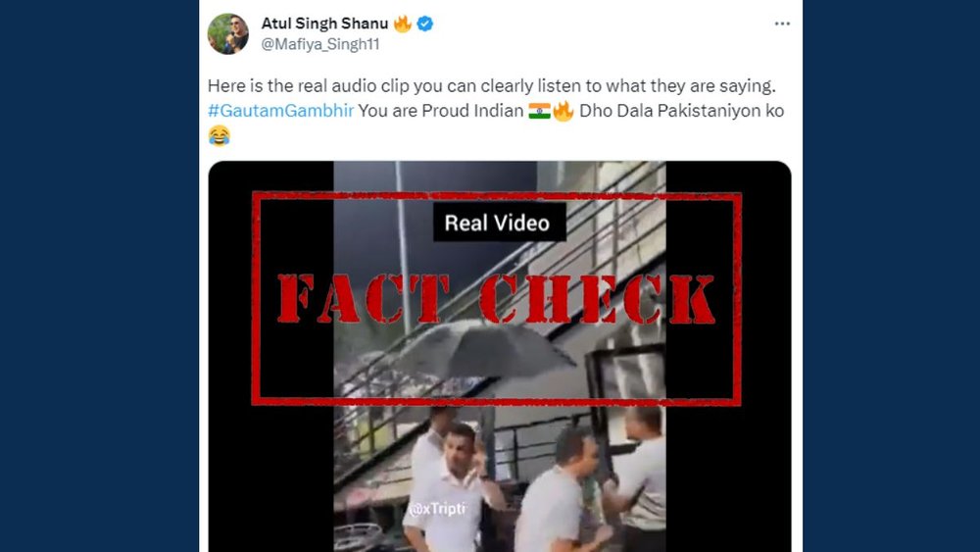Click the fire emoji beside display name

(403, 24)
